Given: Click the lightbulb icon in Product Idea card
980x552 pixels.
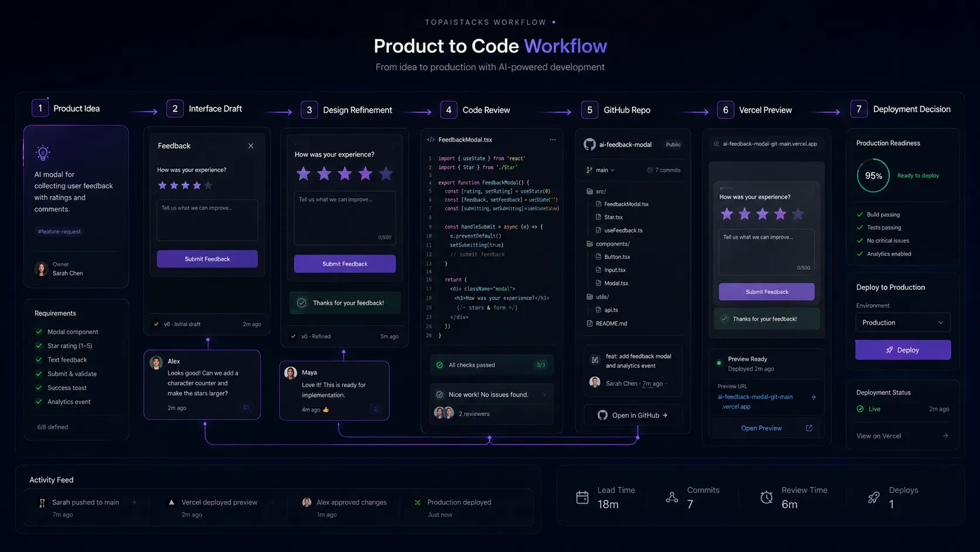Looking at the screenshot, I should (43, 153).
